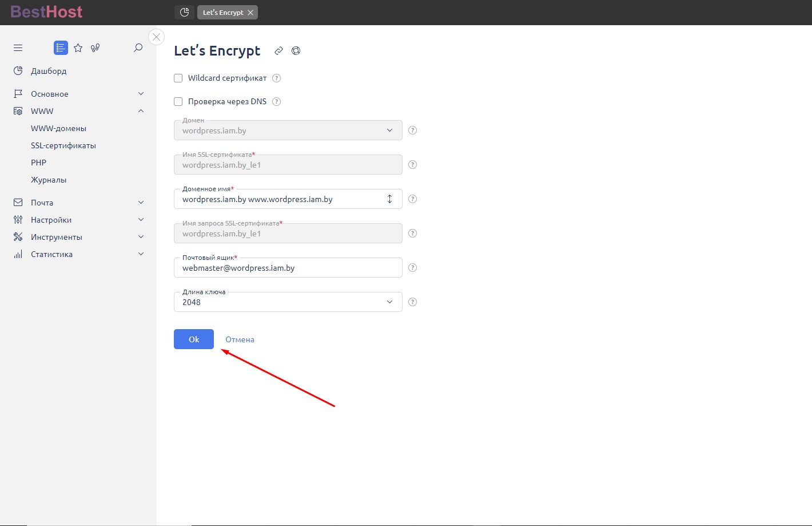The height and width of the screenshot is (526, 812).
Task: Go to WWW-домены menu item
Action: [x=58, y=128]
